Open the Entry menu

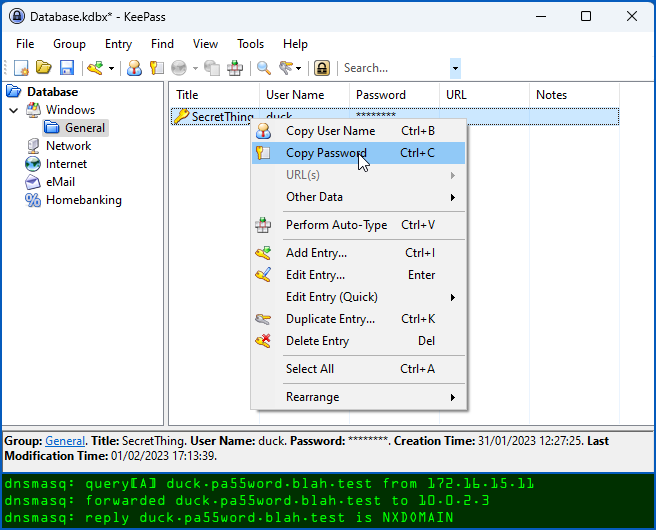118,44
